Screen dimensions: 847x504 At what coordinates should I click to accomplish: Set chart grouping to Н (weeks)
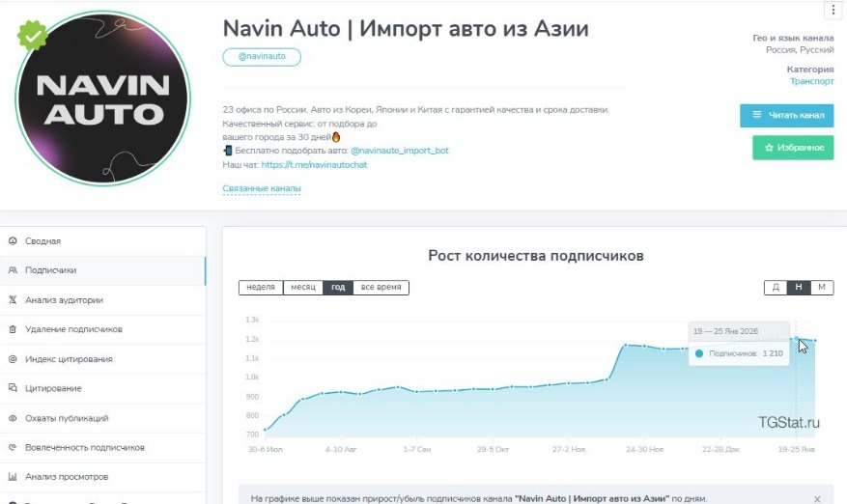(799, 288)
